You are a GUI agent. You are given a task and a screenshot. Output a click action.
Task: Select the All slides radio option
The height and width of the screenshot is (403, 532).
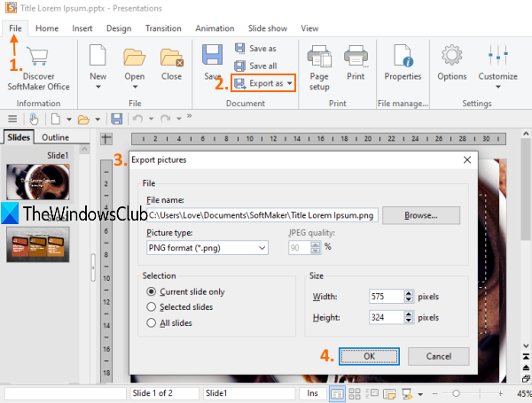point(169,323)
